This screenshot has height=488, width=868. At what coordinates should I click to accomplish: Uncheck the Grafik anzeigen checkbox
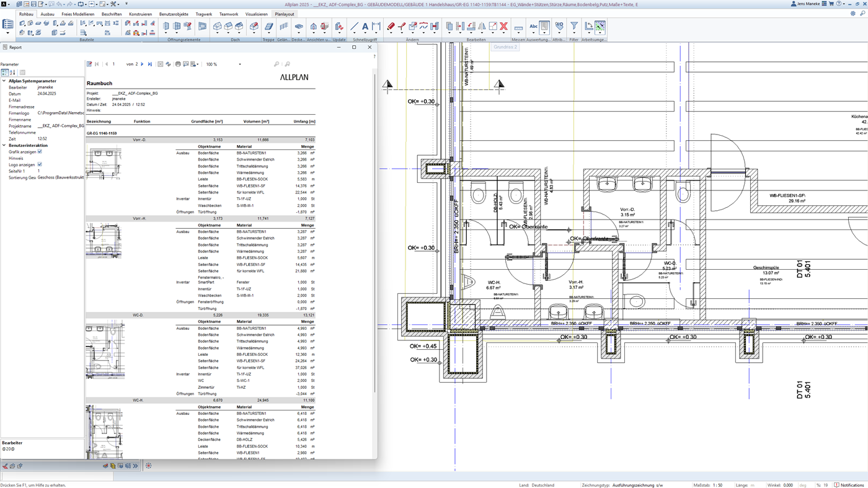tap(40, 151)
